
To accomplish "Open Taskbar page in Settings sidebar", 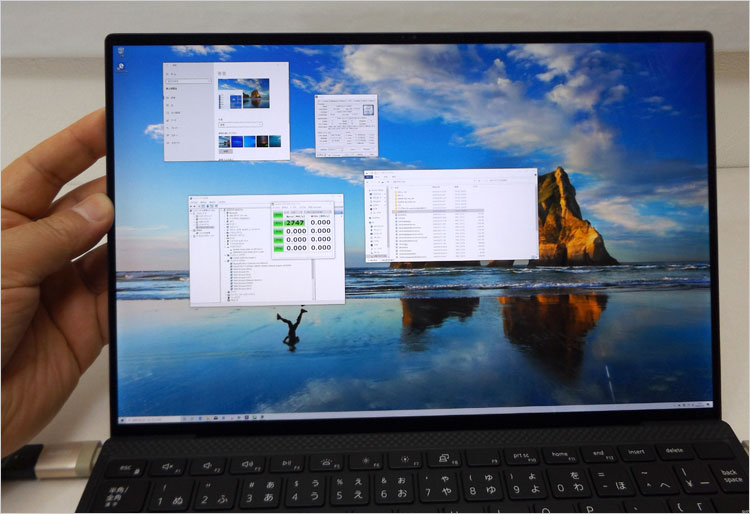I will click(x=175, y=142).
